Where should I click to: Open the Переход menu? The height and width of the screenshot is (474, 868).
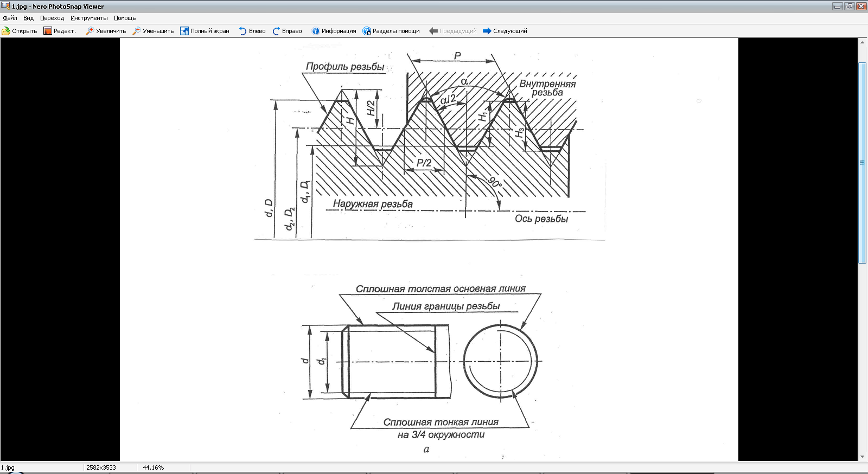(x=52, y=18)
